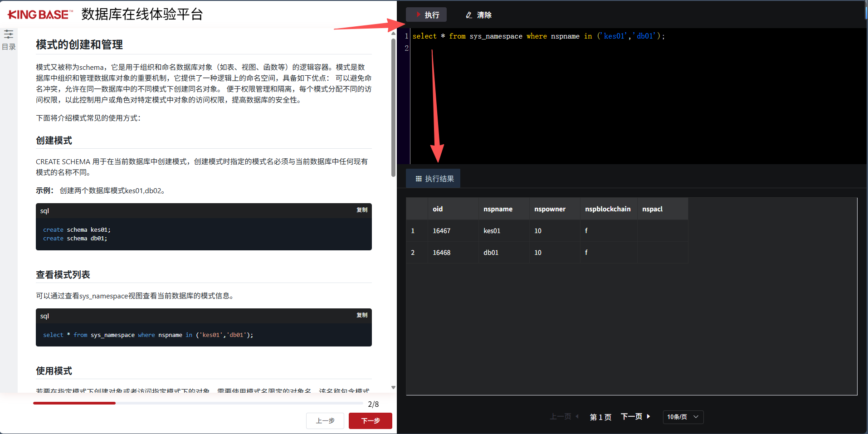Switch to the 执行结果 results tab
Image resolution: width=868 pixels, height=434 pixels.
(433, 178)
